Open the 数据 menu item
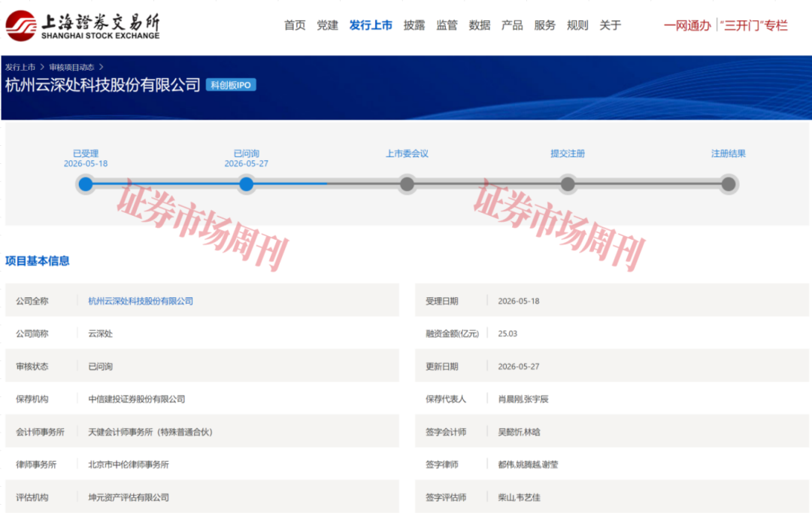This screenshot has width=812, height=513. [x=480, y=25]
